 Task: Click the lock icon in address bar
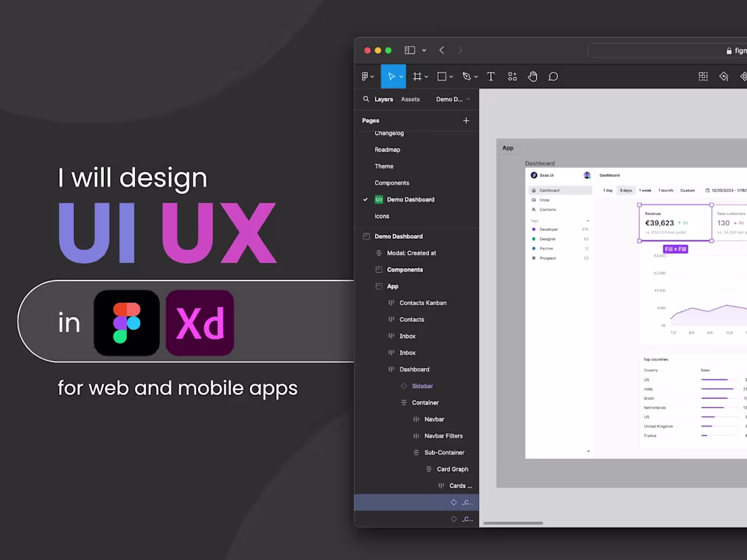coord(729,51)
